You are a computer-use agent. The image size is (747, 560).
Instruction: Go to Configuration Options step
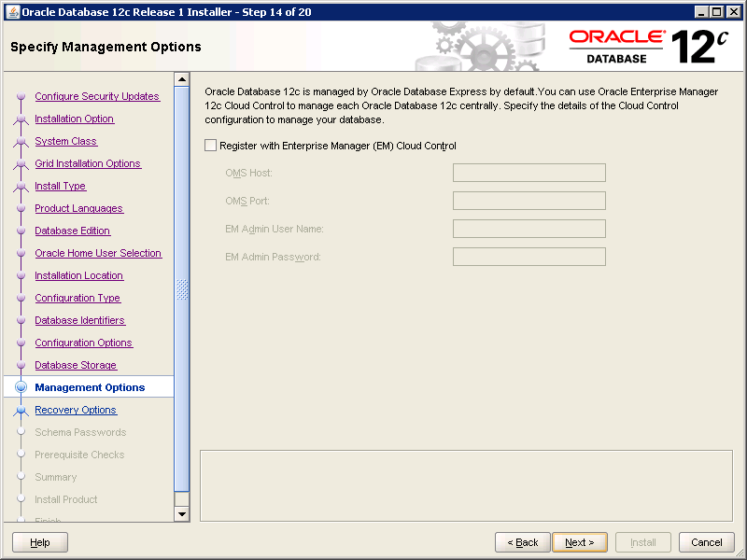click(x=84, y=343)
